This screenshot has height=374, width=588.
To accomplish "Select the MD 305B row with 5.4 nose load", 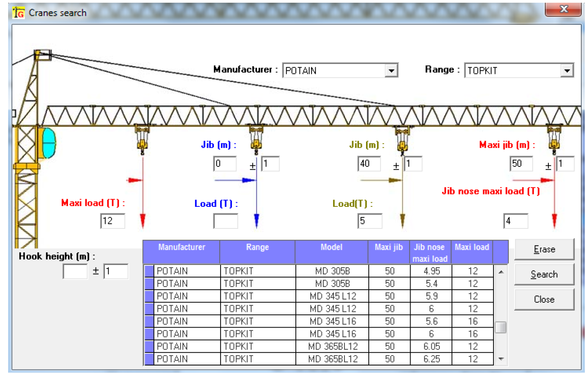I will point(319,284).
